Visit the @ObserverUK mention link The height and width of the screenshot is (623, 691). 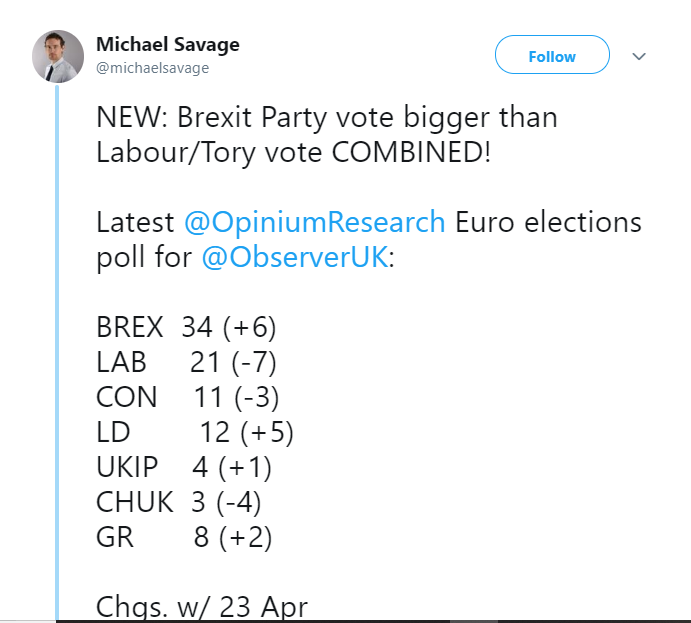pos(293,257)
